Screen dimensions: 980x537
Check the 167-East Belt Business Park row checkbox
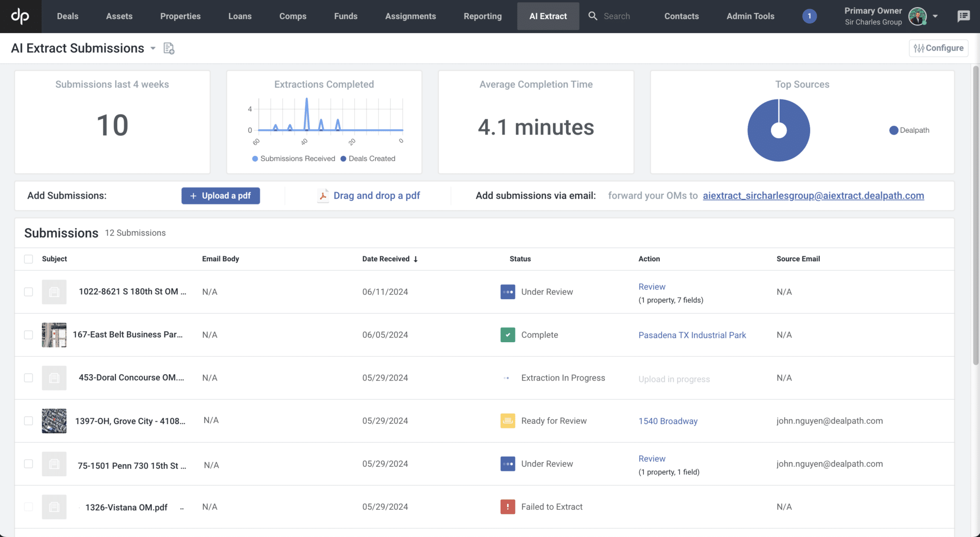[x=29, y=335]
